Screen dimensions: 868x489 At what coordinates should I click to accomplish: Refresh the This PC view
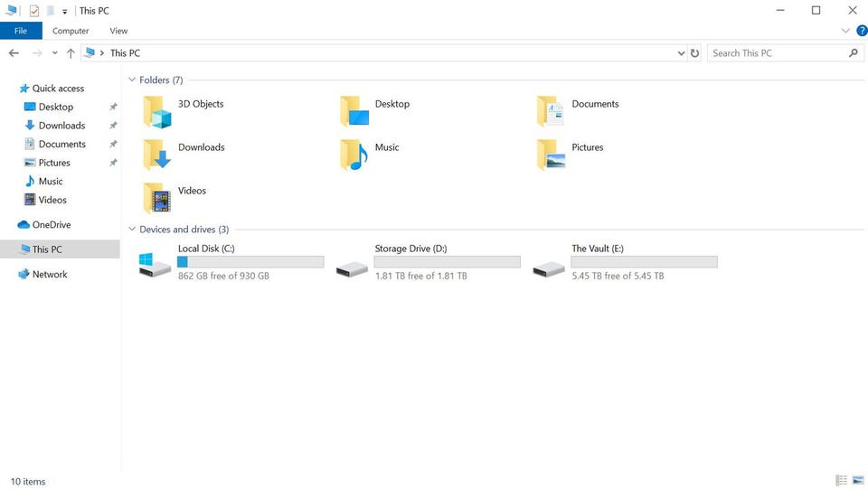[694, 53]
